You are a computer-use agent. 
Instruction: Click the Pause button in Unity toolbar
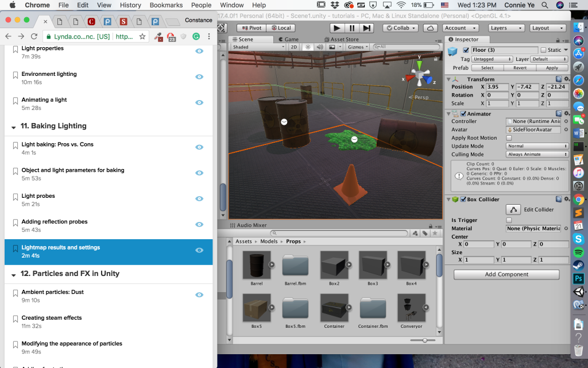pos(352,28)
